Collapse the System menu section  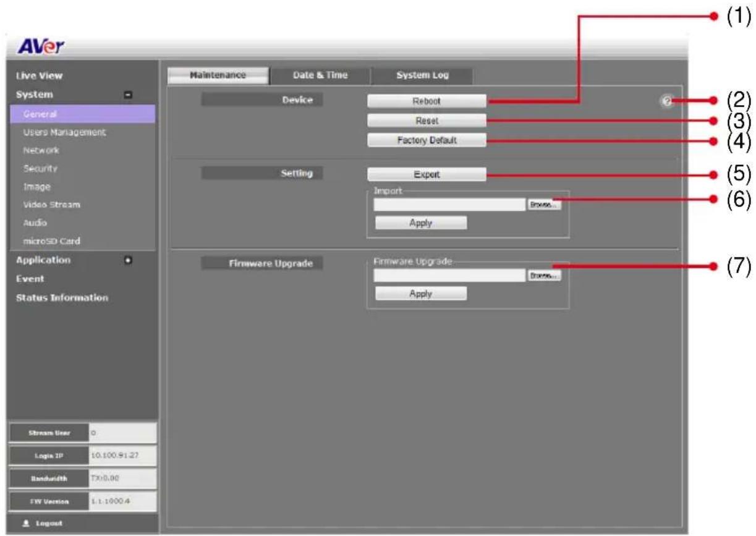point(128,95)
